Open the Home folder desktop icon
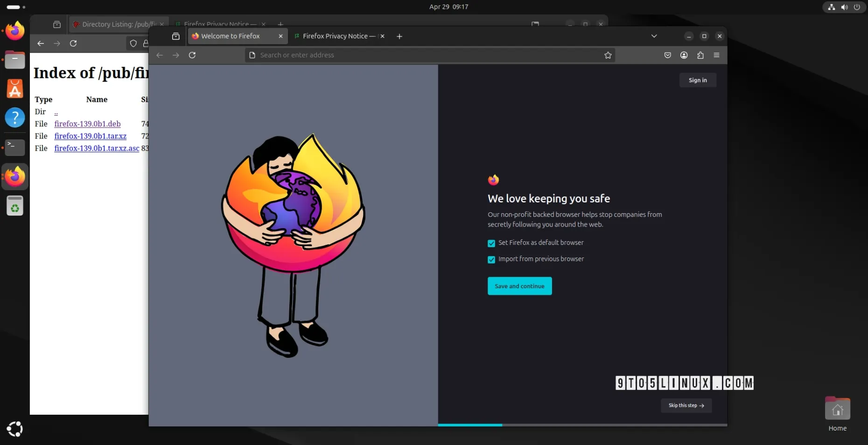The image size is (868, 445). click(838, 413)
